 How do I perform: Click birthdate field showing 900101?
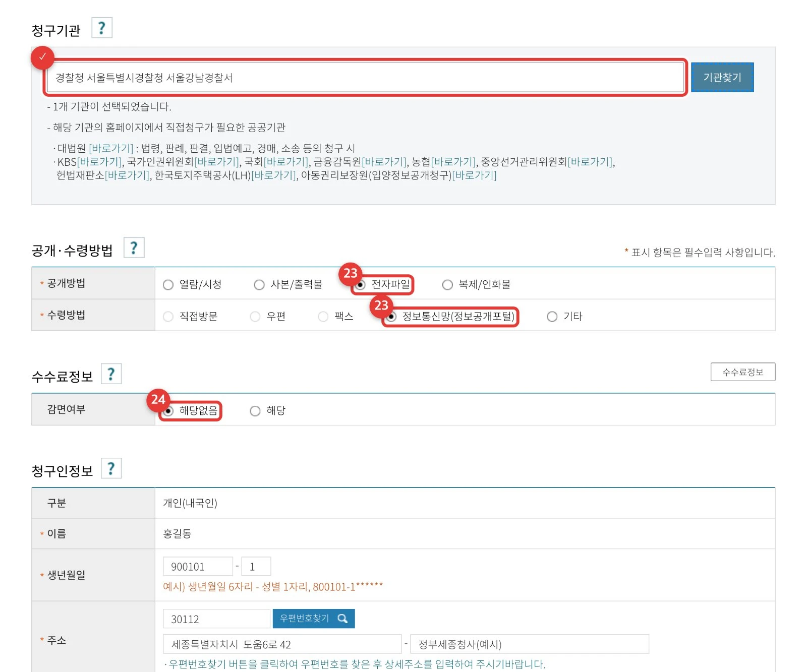198,566
